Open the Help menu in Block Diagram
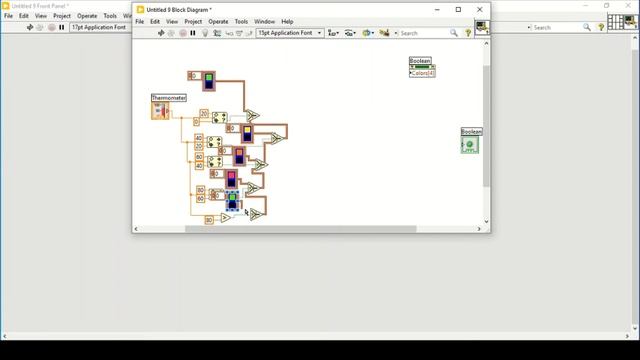This screenshot has width=640, height=360. (x=287, y=21)
